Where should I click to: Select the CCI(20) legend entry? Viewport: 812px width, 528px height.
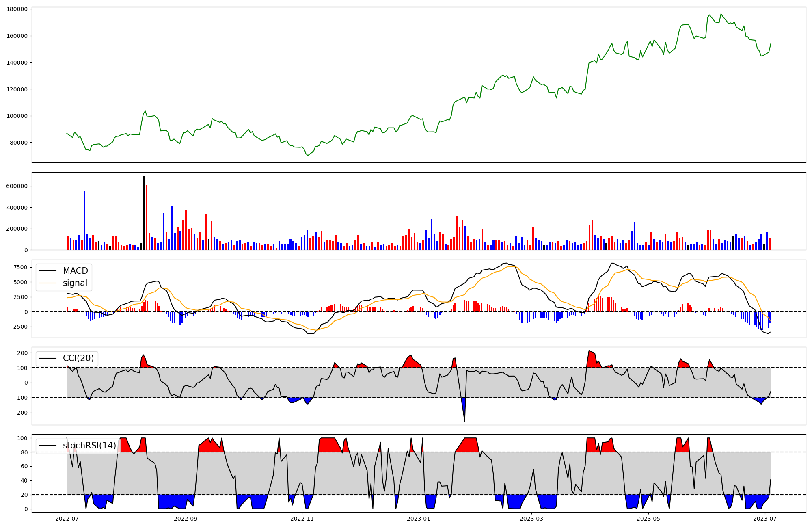click(x=78, y=358)
